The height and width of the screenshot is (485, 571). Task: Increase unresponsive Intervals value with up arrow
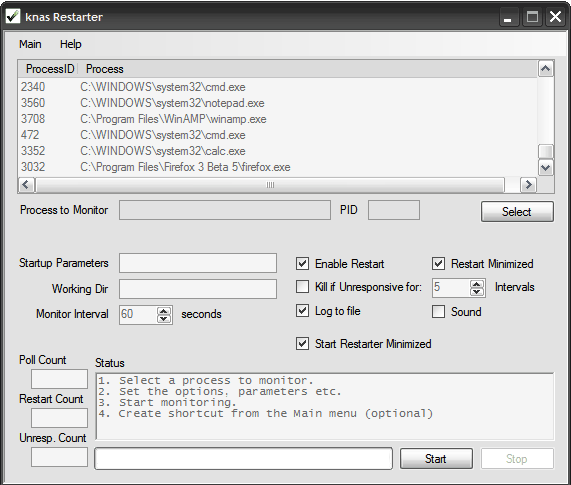(476, 284)
